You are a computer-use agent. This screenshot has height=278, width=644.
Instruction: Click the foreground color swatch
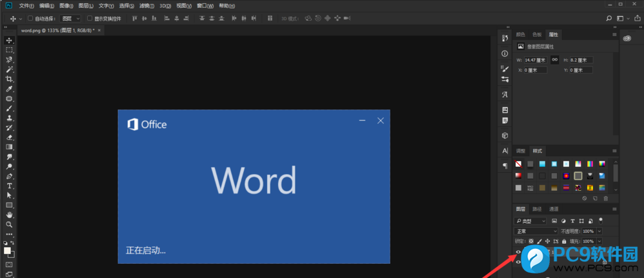coord(7,250)
